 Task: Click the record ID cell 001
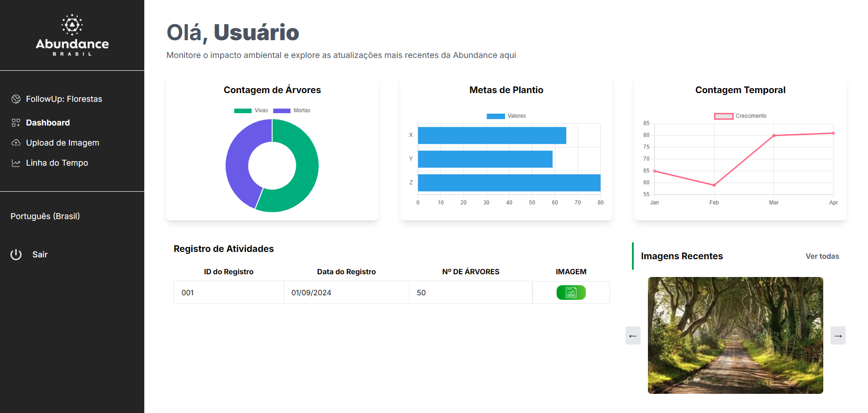[x=229, y=293]
